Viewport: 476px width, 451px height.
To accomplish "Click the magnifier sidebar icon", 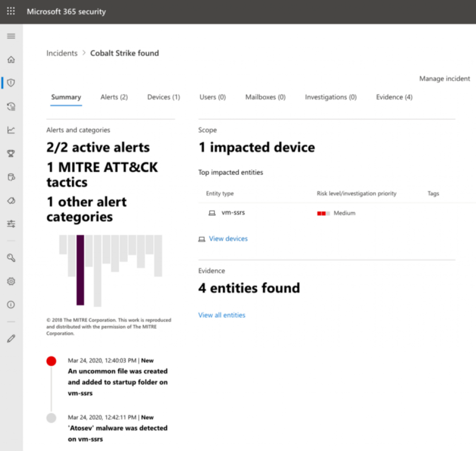I will point(11,258).
